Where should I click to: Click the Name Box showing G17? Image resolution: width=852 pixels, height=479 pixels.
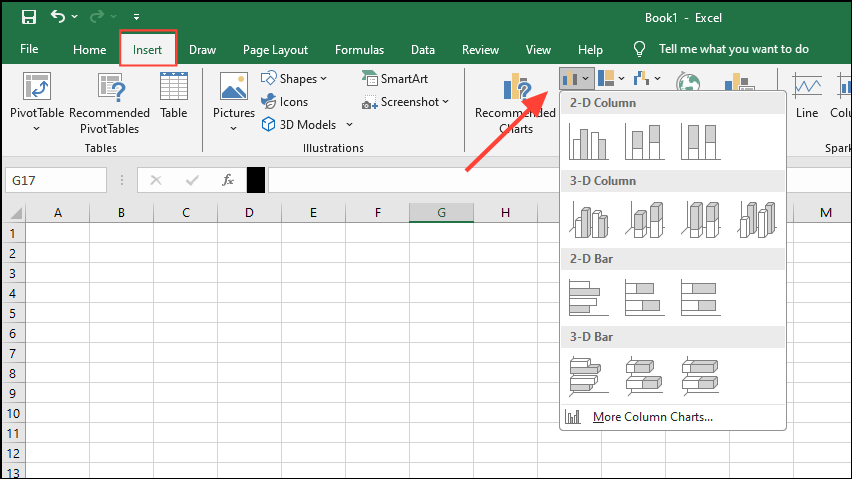point(55,180)
